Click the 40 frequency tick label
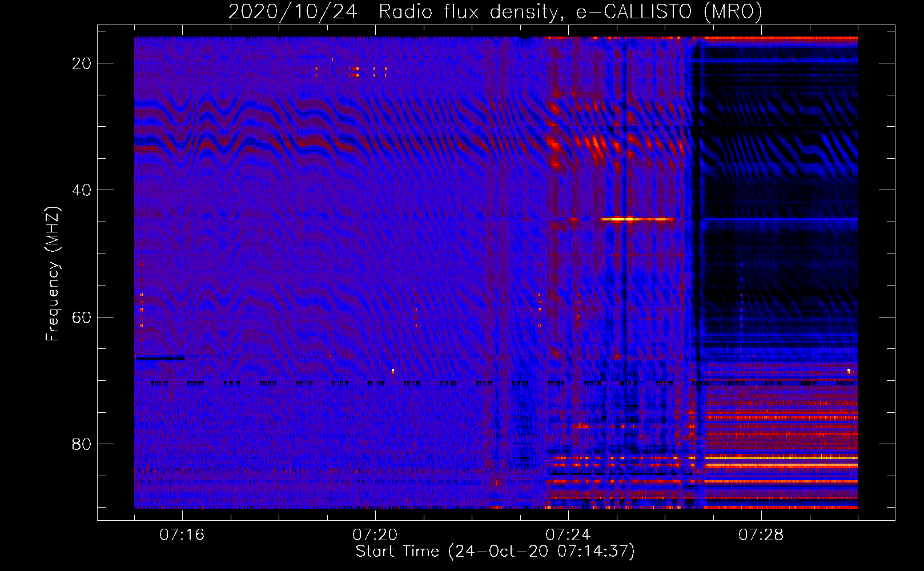924x571 pixels. tap(82, 190)
